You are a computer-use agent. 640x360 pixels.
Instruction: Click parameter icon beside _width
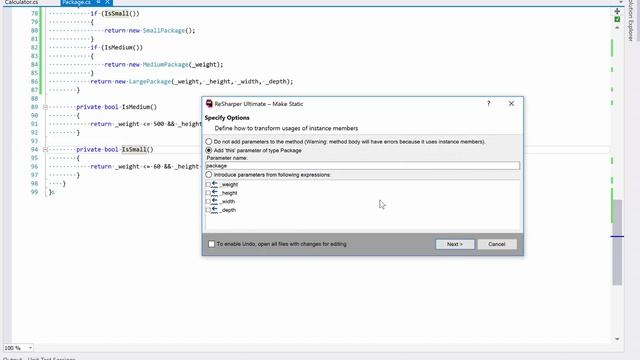pos(215,202)
